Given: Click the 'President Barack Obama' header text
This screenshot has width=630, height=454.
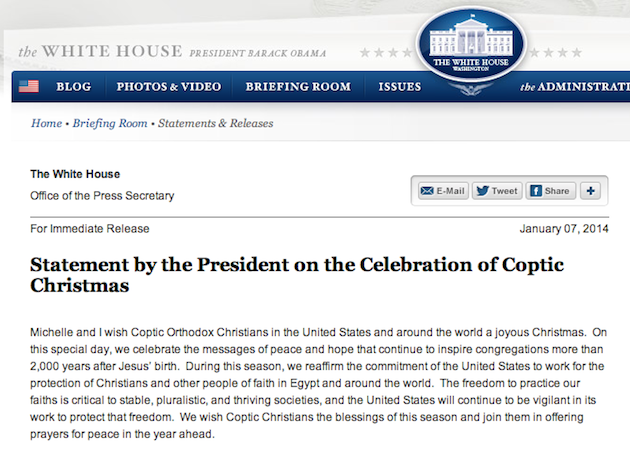Looking at the screenshot, I should [258, 53].
